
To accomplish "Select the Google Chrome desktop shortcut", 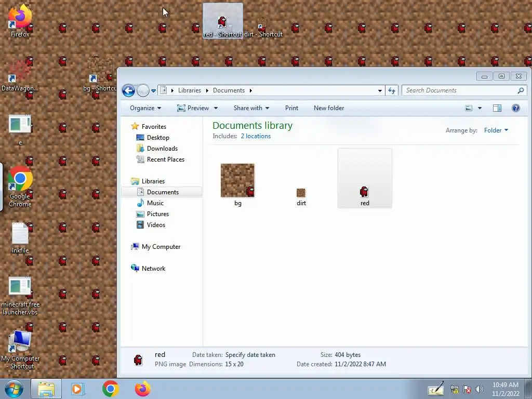I will [x=20, y=187].
